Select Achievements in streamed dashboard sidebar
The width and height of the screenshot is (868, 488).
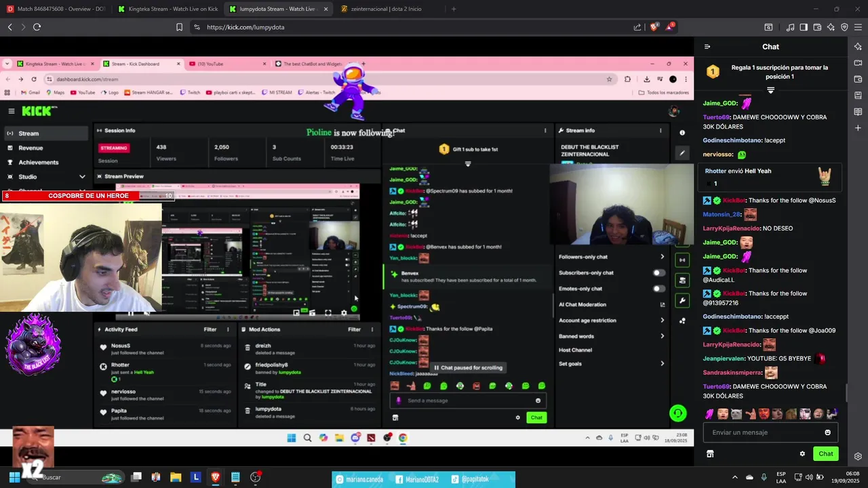click(39, 163)
